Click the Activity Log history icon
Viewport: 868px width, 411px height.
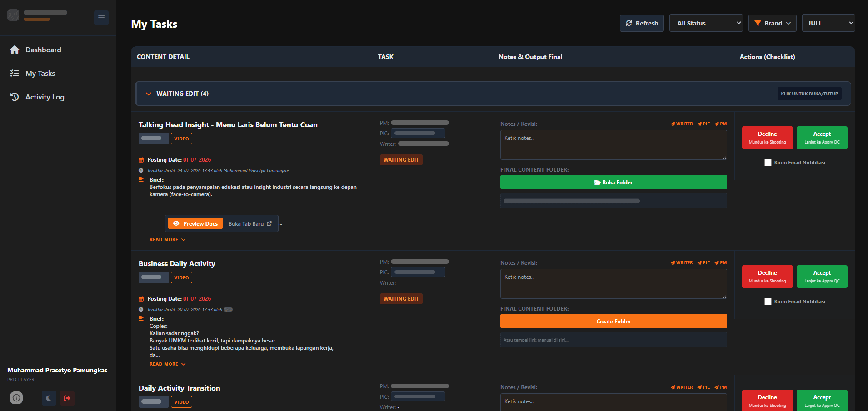15,97
